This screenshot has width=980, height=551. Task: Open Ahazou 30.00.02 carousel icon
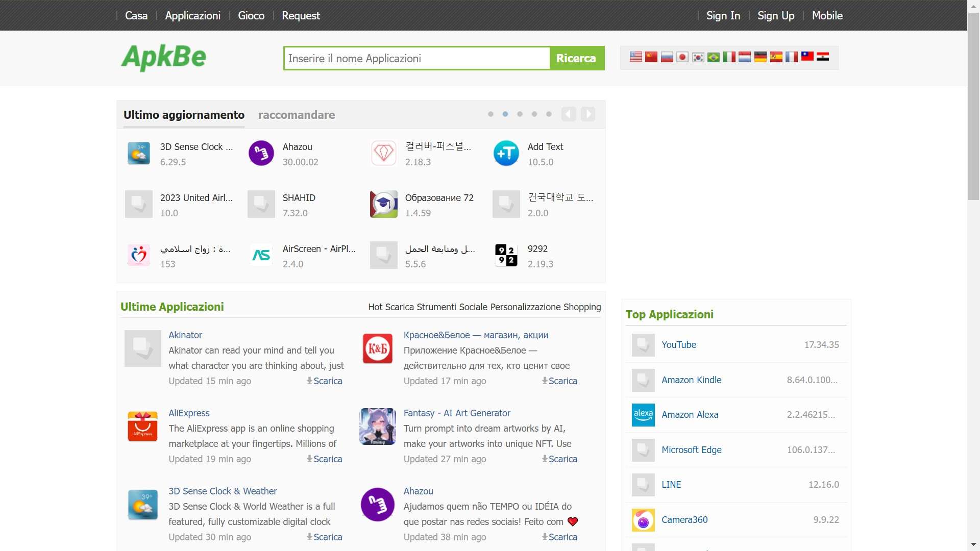click(x=261, y=153)
